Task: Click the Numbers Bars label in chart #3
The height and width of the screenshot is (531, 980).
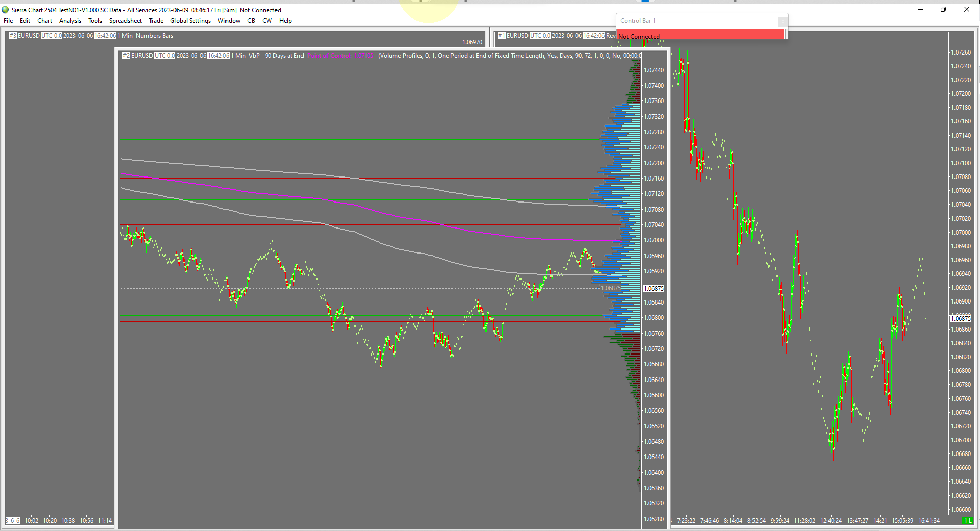Action: (x=155, y=36)
